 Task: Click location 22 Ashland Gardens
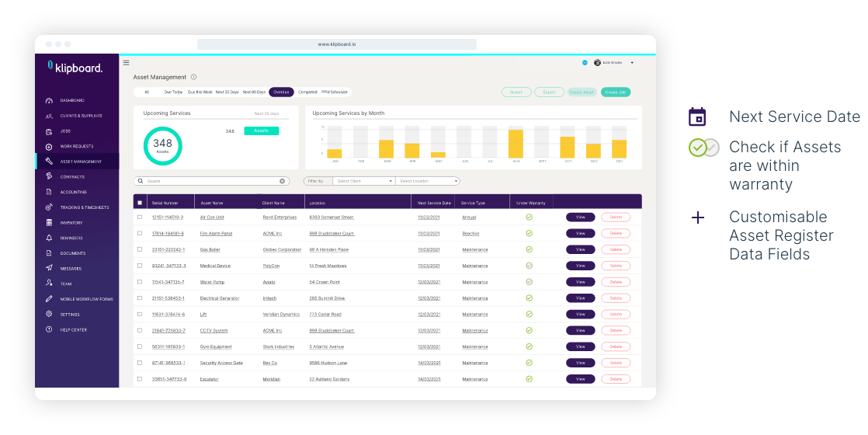tap(329, 379)
